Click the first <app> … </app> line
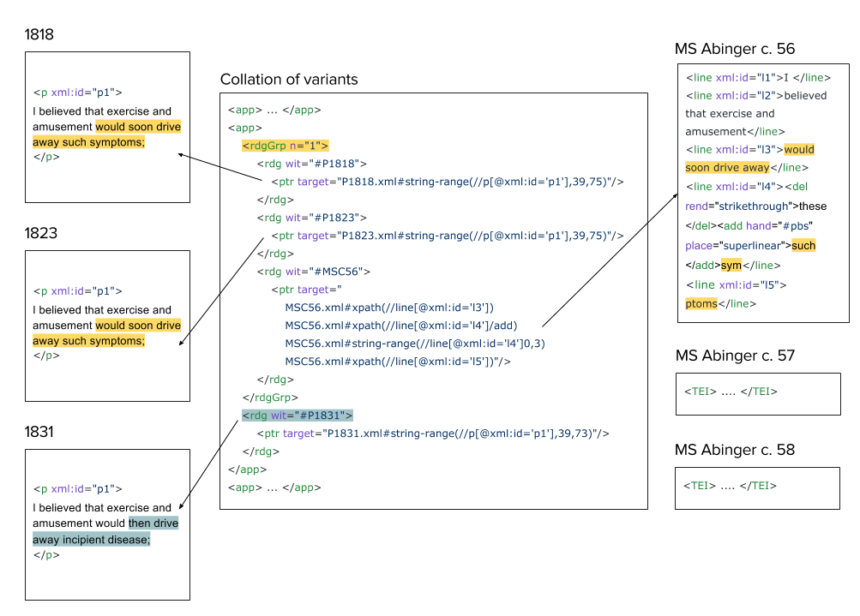The height and width of the screenshot is (616, 860). tap(274, 110)
